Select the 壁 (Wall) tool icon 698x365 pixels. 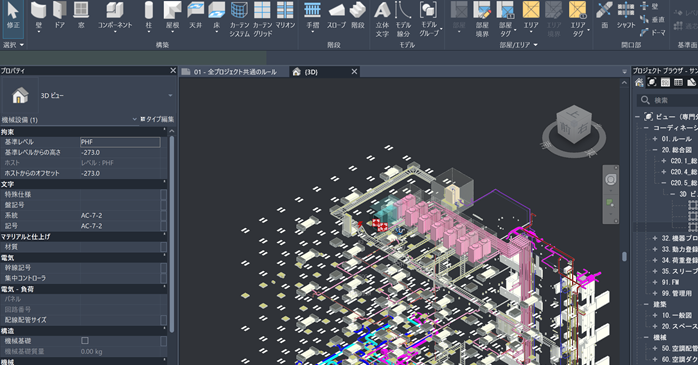[39, 11]
